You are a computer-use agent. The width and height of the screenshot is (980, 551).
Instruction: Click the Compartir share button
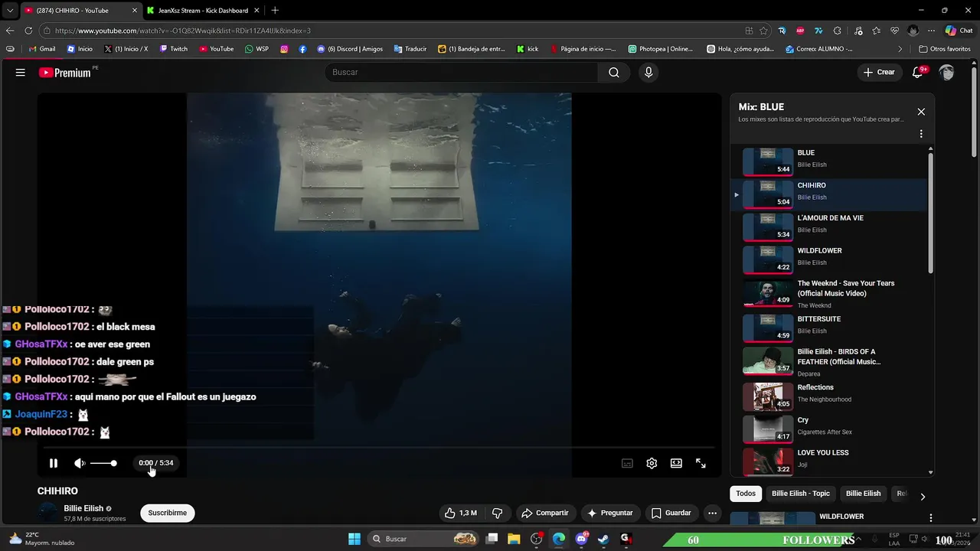coord(544,513)
